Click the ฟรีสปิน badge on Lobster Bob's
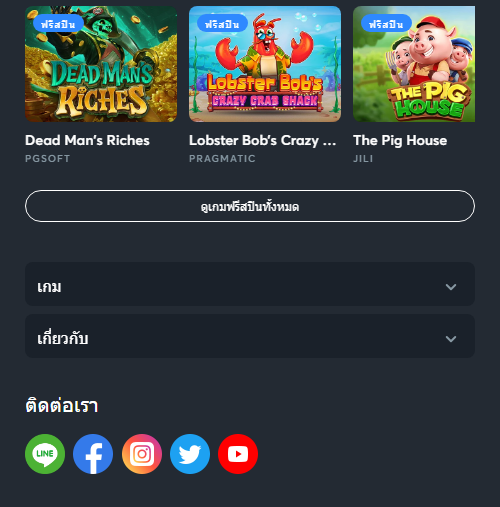This screenshot has height=507, width=500. click(x=222, y=23)
